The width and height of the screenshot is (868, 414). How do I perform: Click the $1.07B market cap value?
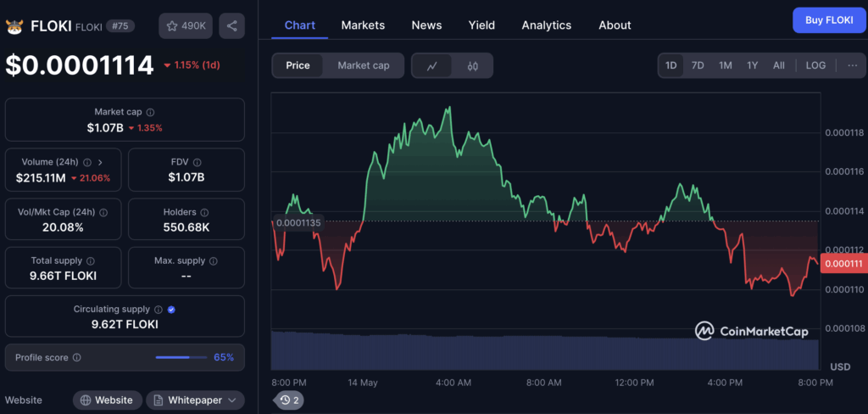(x=105, y=128)
